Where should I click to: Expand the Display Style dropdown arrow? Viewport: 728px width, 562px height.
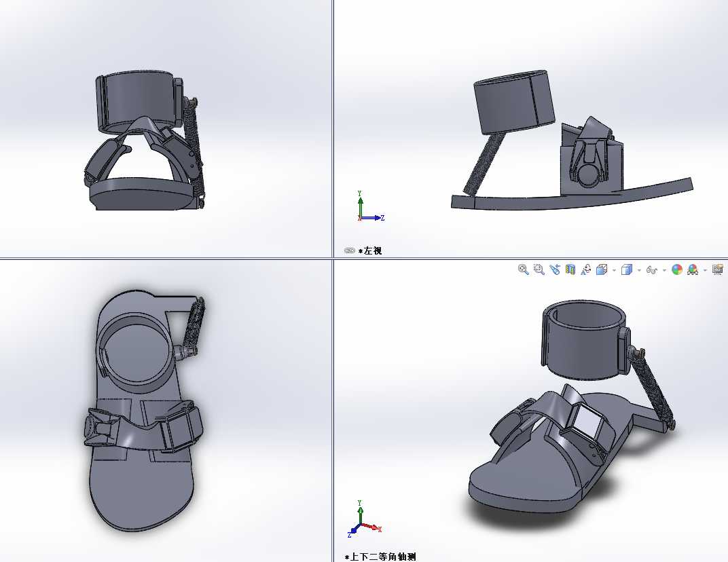[639, 270]
